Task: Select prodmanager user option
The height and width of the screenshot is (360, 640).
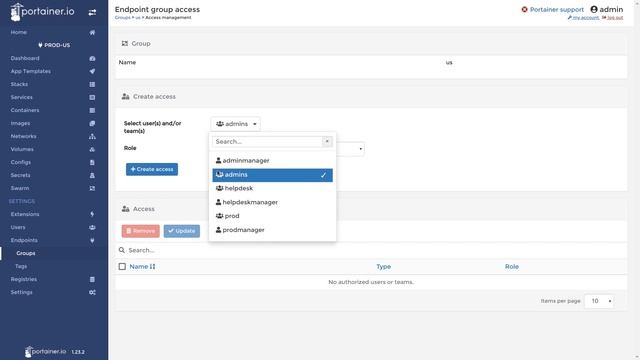Action: pyautogui.click(x=272, y=230)
